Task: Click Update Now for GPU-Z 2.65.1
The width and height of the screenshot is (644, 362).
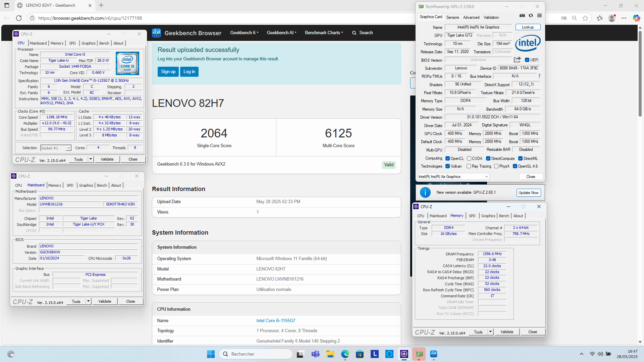Action: click(x=528, y=192)
